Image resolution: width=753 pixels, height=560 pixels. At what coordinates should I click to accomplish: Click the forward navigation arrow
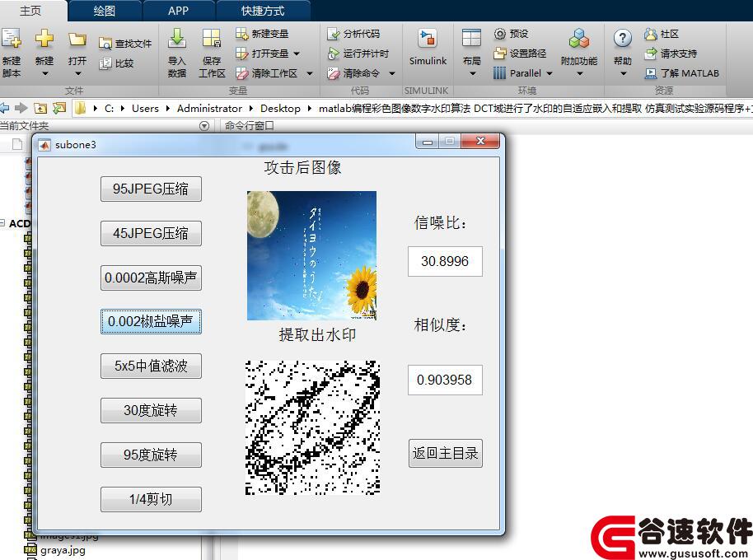(x=21, y=108)
